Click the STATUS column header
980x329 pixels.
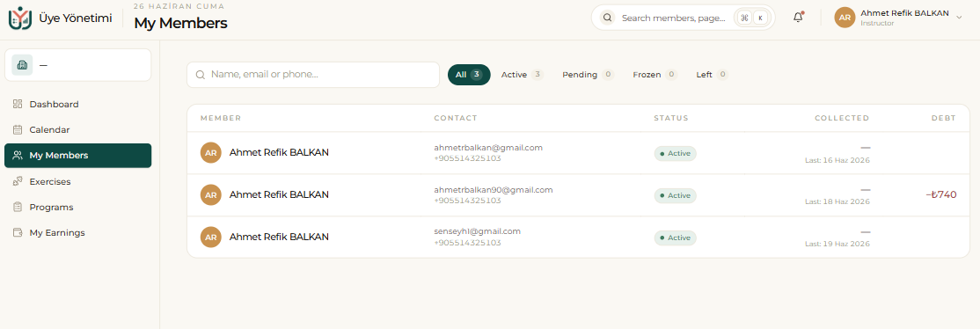coord(670,118)
